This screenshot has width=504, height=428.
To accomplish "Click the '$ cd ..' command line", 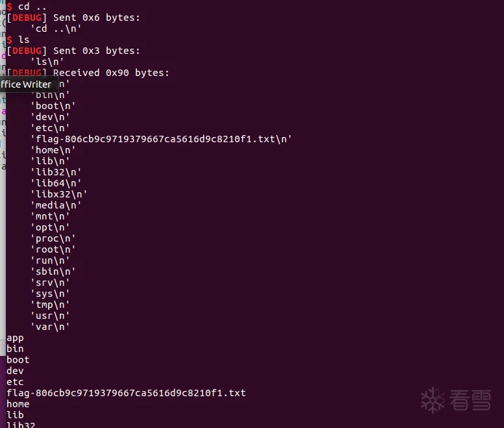I will click(x=26, y=6).
